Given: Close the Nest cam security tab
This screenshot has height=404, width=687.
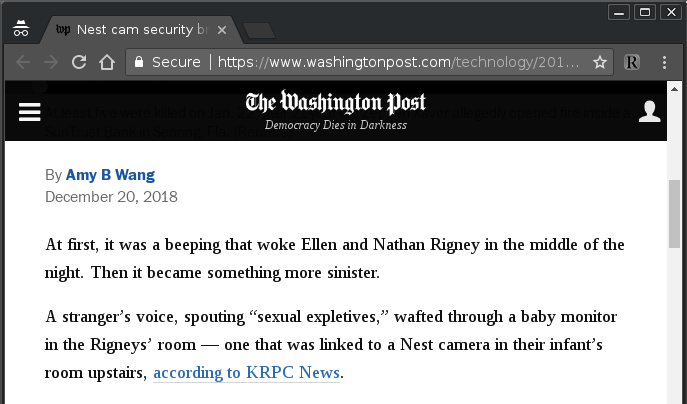Looking at the screenshot, I should [x=222, y=30].
